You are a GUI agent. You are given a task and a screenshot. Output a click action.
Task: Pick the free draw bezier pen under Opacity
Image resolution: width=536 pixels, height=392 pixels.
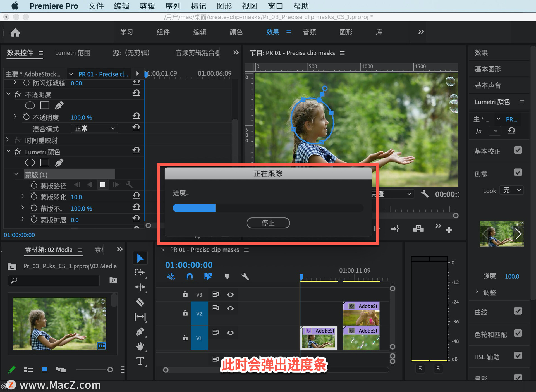59,105
